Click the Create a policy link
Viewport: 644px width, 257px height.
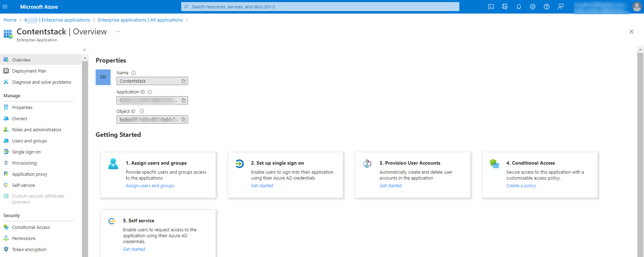pyautogui.click(x=521, y=186)
